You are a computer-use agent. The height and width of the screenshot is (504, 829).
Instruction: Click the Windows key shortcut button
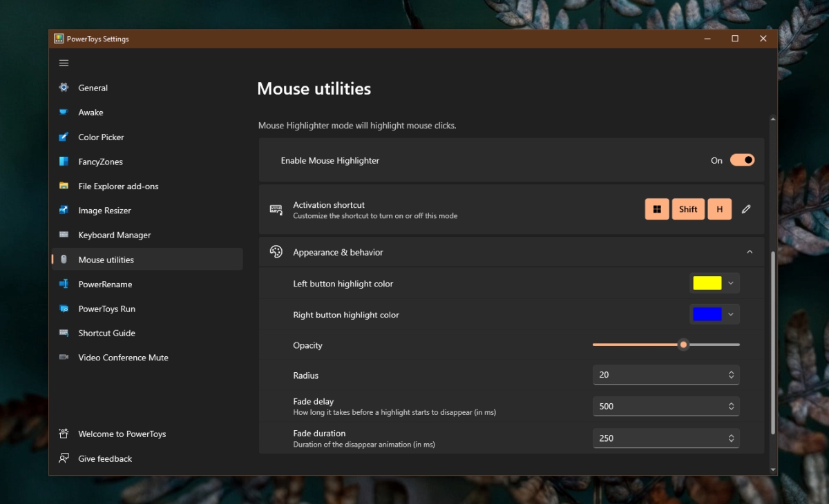[657, 209]
